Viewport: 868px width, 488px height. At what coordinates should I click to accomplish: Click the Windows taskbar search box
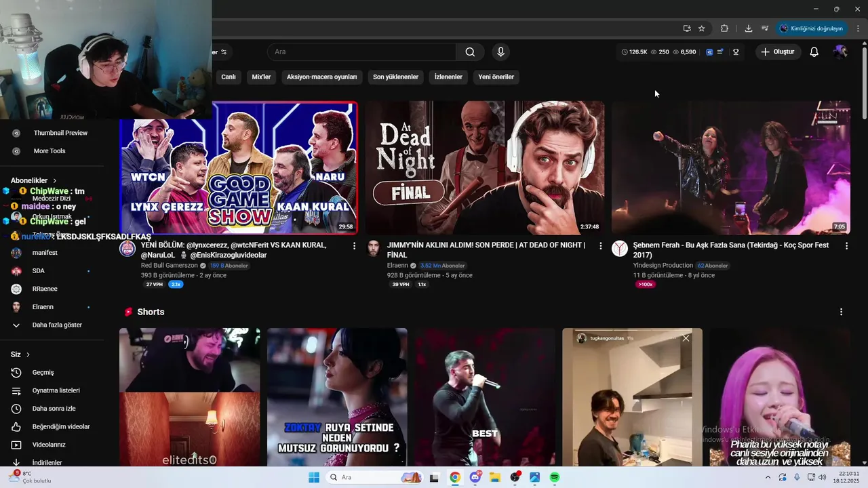(374, 477)
